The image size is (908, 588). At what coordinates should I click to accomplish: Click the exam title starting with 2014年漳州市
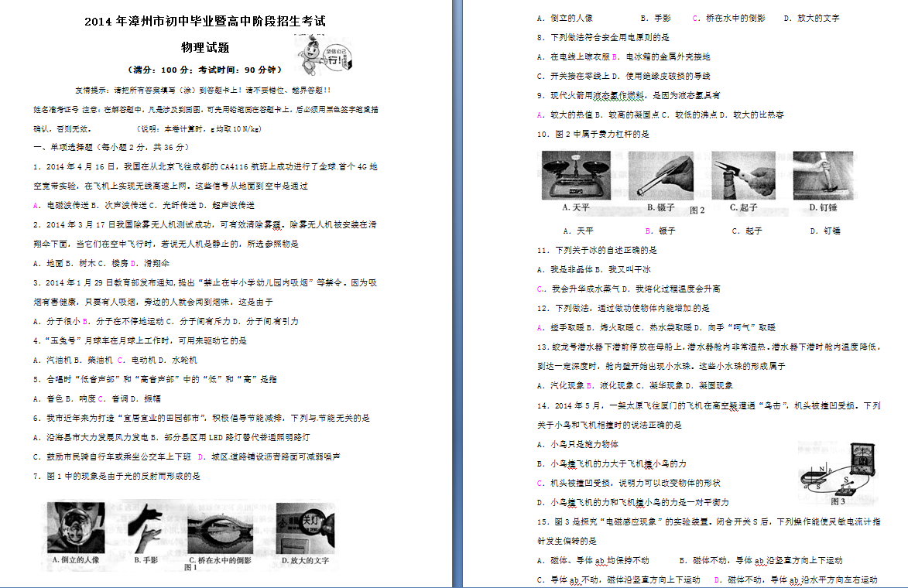[205, 22]
